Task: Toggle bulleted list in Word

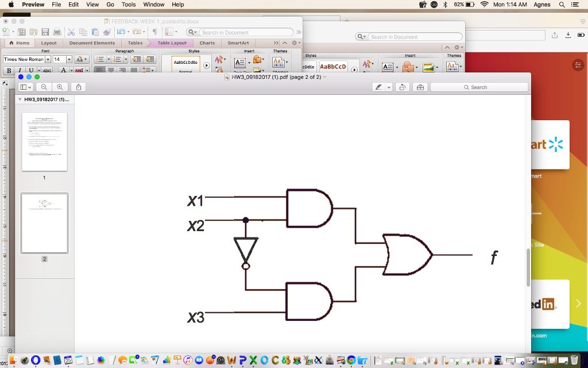Action: tap(100, 59)
